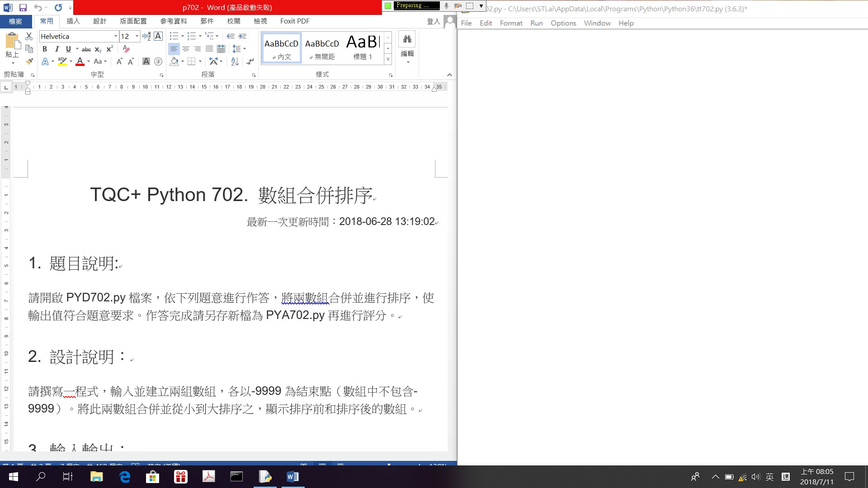Viewport: 868px width, 488px height.
Task: Toggle Align Left paragraph alignment
Action: pyautogui.click(x=174, y=49)
